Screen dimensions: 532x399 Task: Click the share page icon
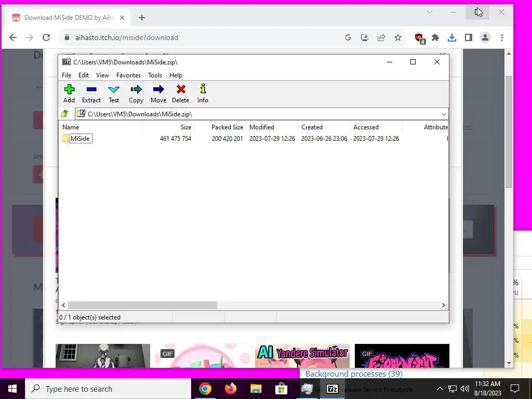click(381, 37)
